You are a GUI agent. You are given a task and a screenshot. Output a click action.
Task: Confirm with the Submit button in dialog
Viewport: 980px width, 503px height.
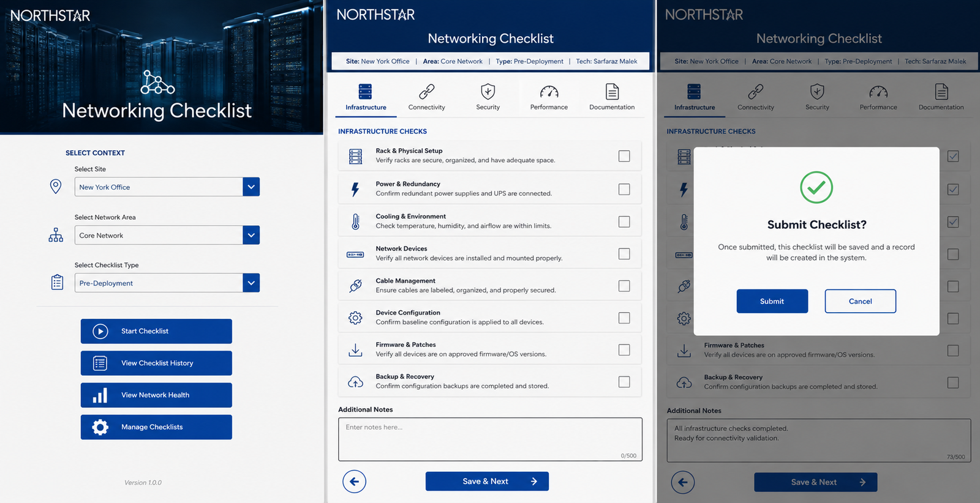coord(772,301)
